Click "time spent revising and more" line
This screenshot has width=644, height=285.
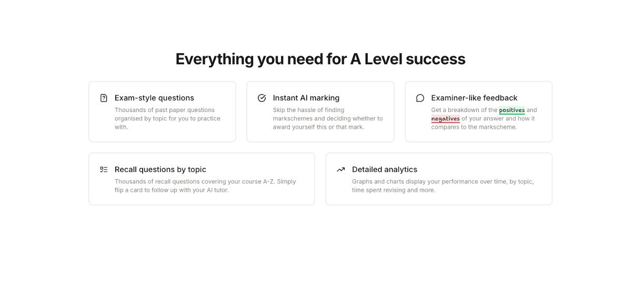pos(394,190)
